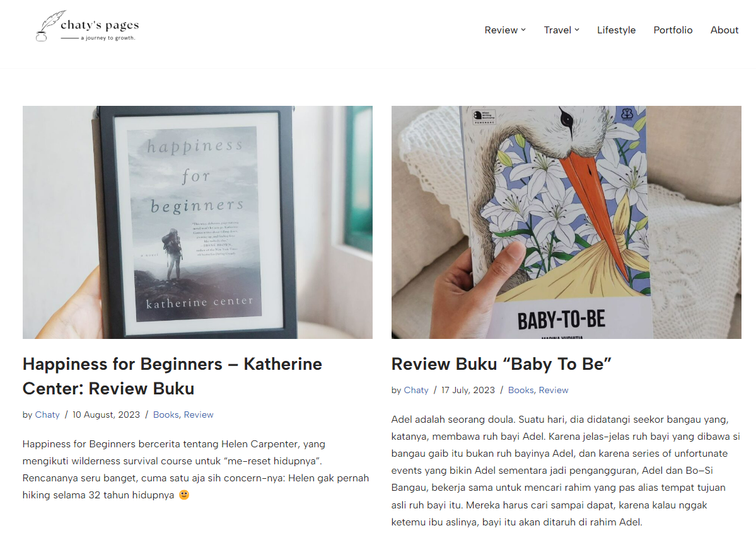756x533 pixels.
Task: Click the "a journey to growth" tagline
Action: tap(108, 38)
